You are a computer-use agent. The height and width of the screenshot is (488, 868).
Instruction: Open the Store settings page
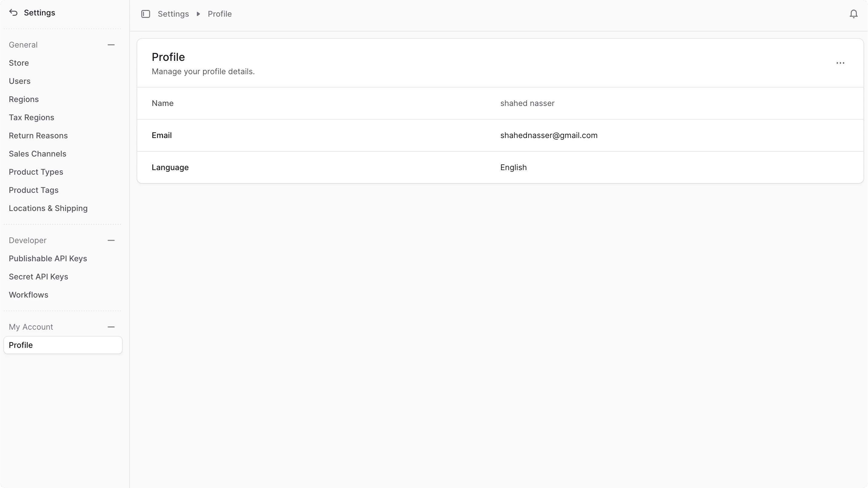(x=18, y=63)
